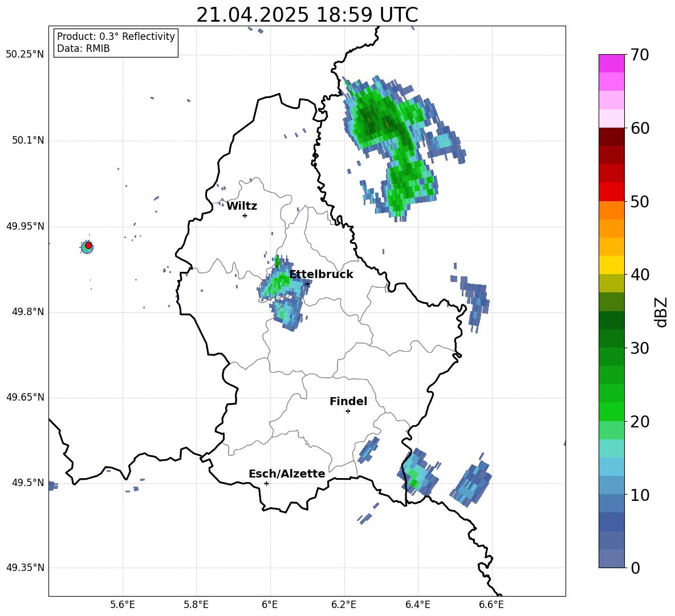This screenshot has width=675, height=616.
Task: Click the 6.6°E longitude label
Action: (x=491, y=605)
